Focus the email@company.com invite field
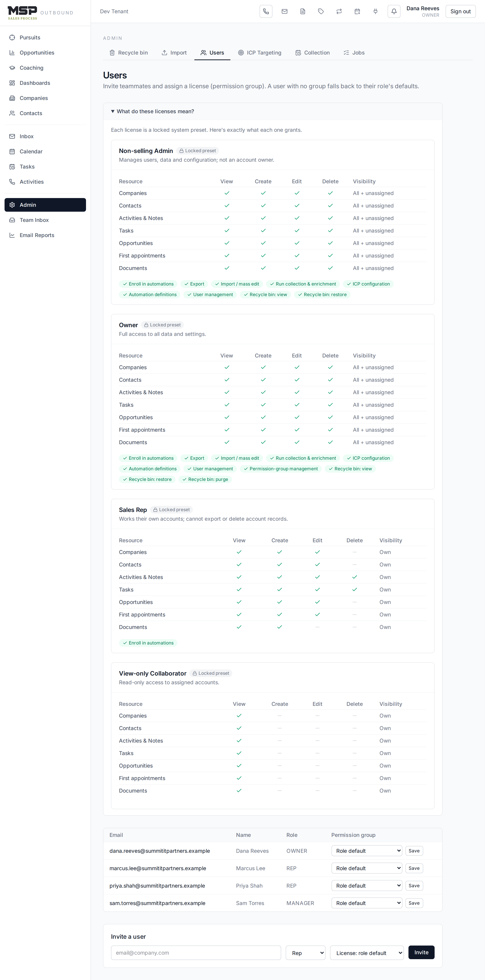Image resolution: width=485 pixels, height=980 pixels. (196, 953)
